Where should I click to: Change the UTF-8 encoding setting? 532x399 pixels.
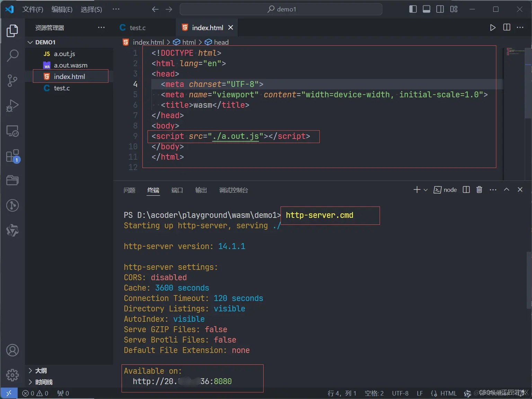(x=400, y=393)
